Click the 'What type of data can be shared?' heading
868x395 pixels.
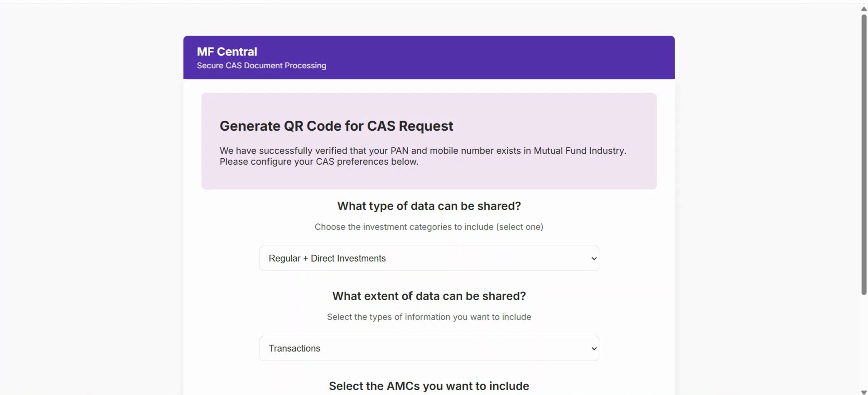pyautogui.click(x=429, y=206)
